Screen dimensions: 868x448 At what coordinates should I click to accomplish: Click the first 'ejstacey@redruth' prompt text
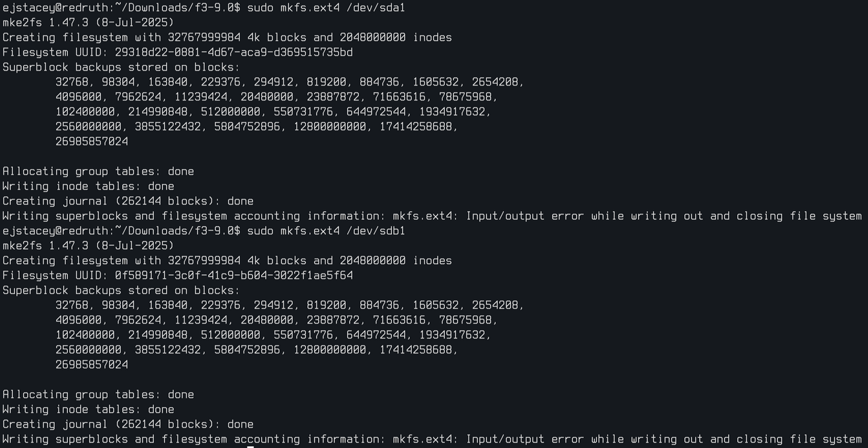coord(56,7)
